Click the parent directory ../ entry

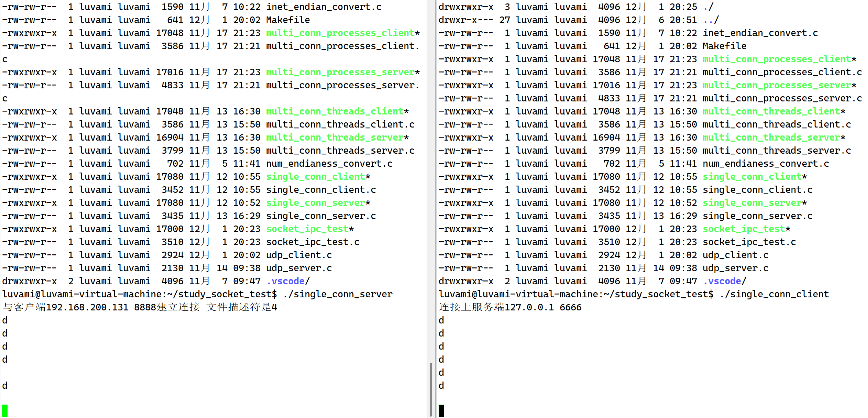pyautogui.click(x=711, y=20)
